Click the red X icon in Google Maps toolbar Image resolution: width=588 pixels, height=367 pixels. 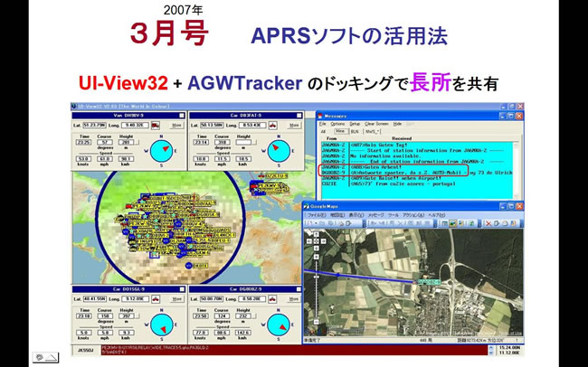coord(488,223)
